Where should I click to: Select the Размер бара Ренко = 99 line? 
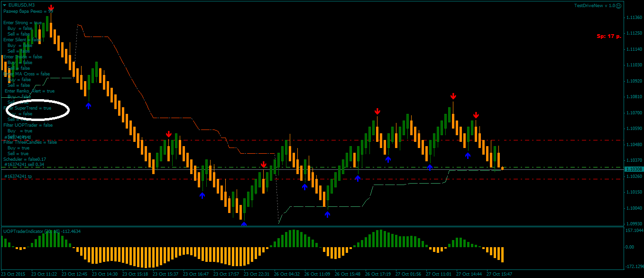(x=28, y=11)
